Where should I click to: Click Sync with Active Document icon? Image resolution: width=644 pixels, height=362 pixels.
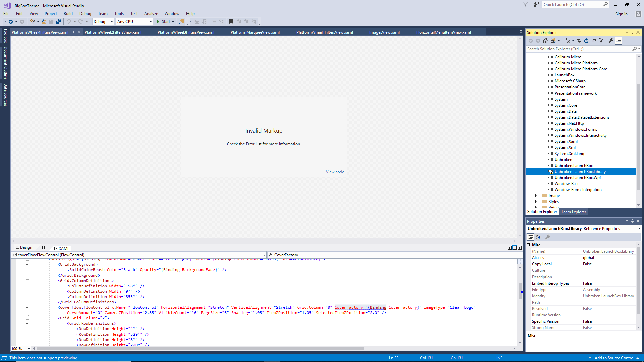coord(579,41)
